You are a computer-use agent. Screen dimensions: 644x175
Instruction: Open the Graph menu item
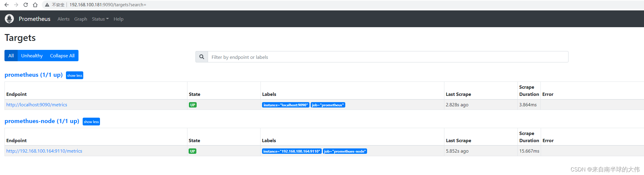pos(81,19)
